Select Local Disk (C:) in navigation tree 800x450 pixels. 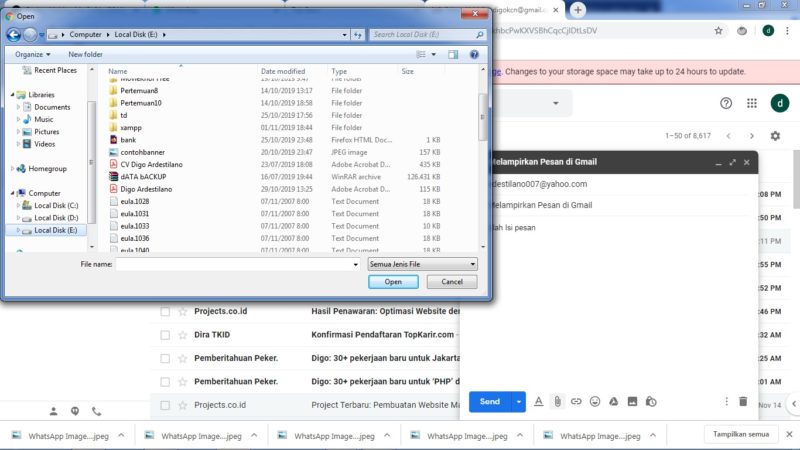[x=56, y=206]
